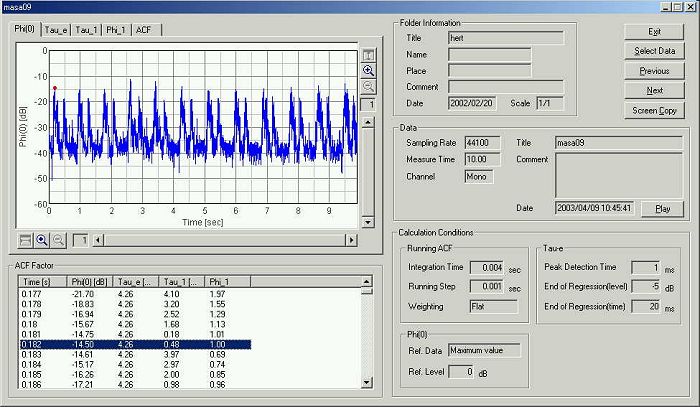700x407 pixels.
Task: Click the vertical fit-to-range icon
Action: (368, 55)
